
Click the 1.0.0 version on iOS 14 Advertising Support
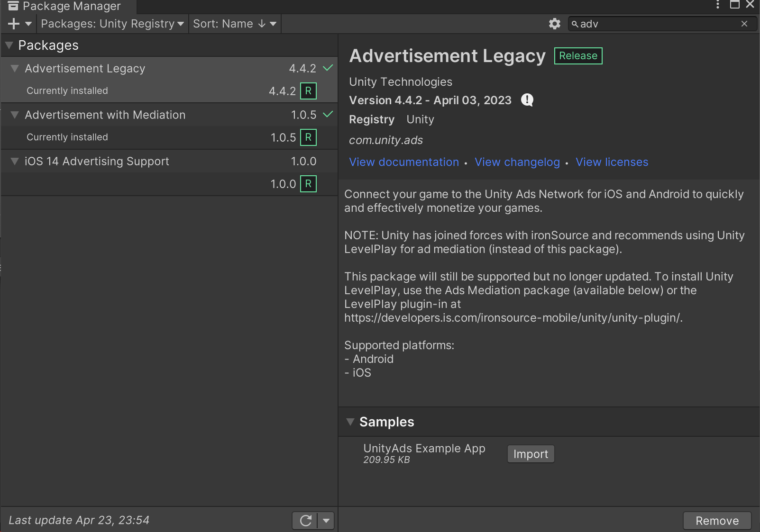303,161
